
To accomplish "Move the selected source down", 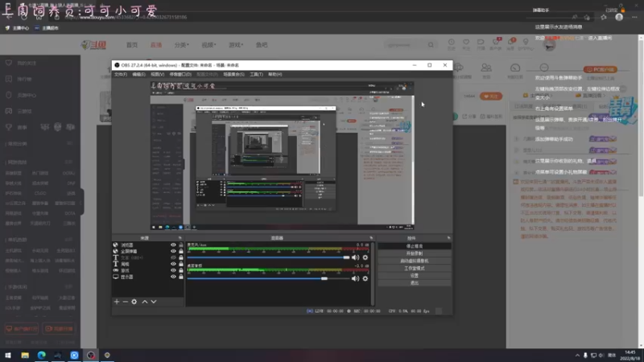I will 154,302.
